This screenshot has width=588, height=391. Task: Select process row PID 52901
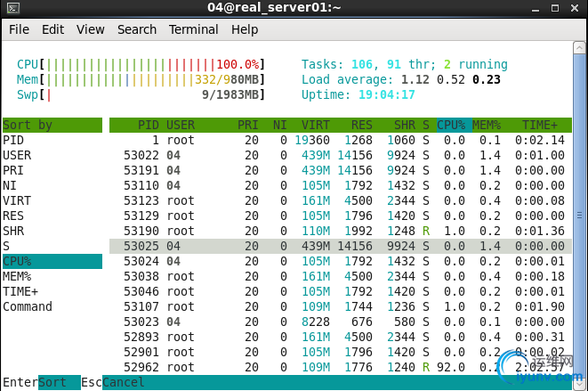(341, 353)
